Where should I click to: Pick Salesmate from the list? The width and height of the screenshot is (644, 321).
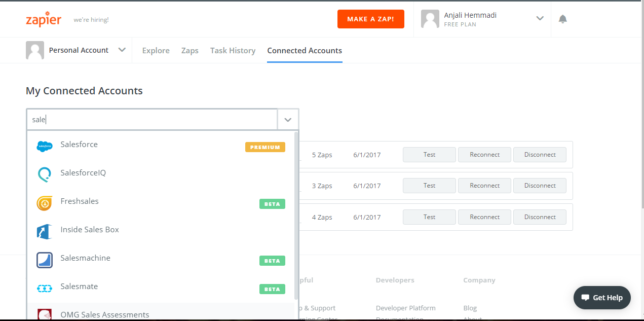click(x=161, y=289)
